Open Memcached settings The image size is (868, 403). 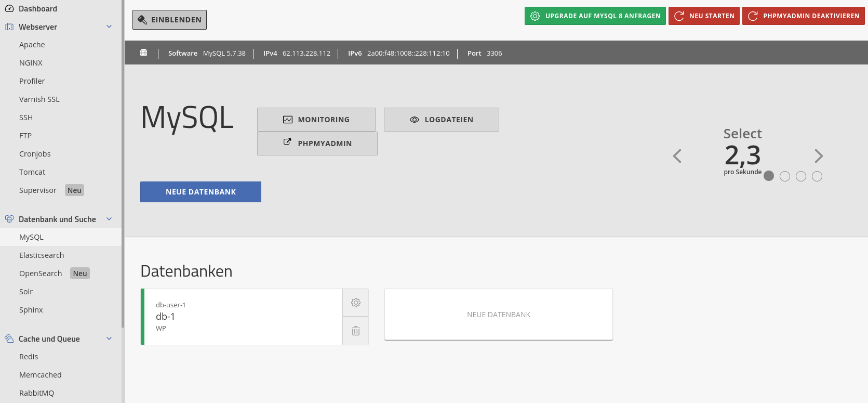(x=41, y=375)
